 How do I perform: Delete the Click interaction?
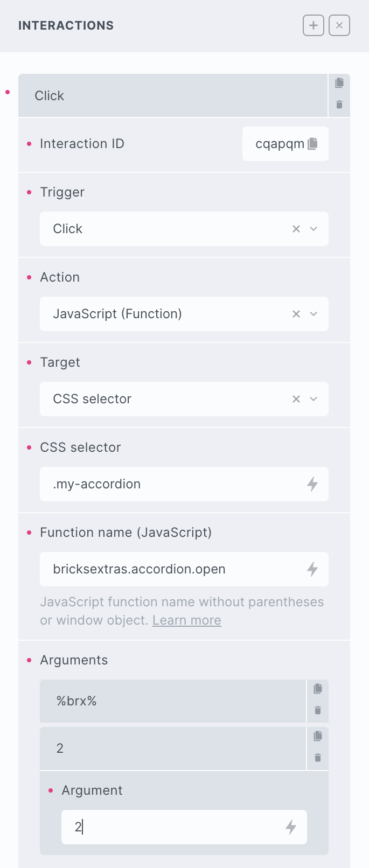click(x=339, y=104)
